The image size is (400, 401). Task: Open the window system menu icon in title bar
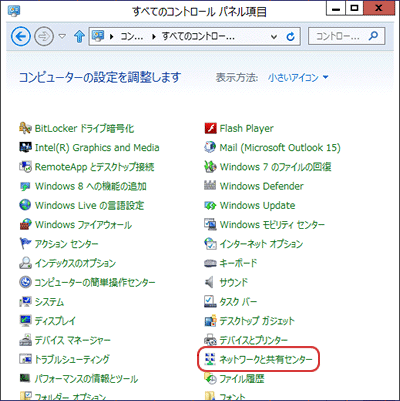coord(14,11)
